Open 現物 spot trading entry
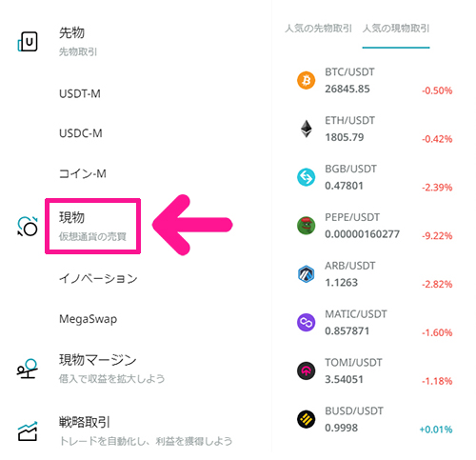This screenshot has width=476, height=460. [x=92, y=226]
